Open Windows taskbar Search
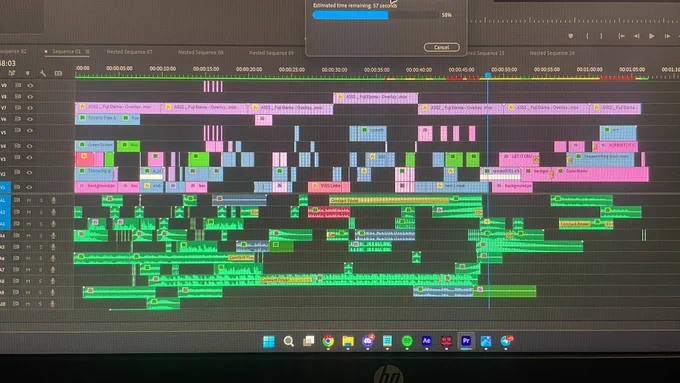Screen dimensions: 680x383 click(x=288, y=342)
